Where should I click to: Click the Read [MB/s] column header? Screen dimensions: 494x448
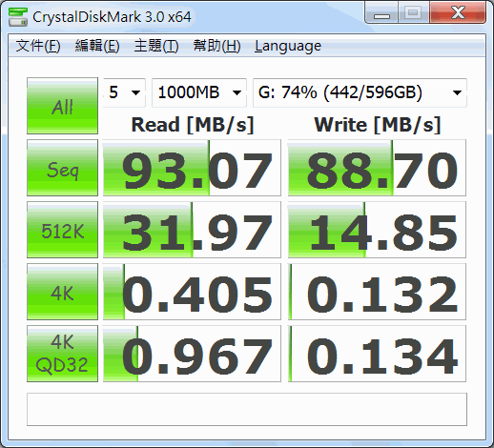[x=193, y=125]
